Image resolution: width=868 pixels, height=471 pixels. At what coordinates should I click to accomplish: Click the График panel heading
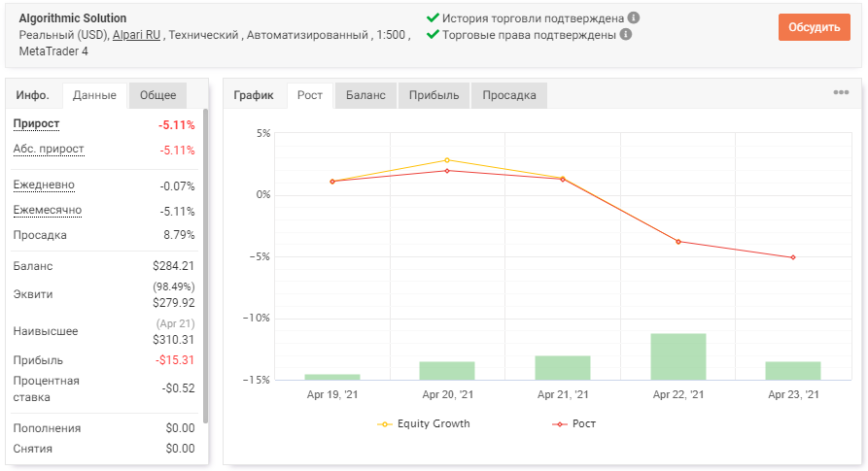[254, 95]
